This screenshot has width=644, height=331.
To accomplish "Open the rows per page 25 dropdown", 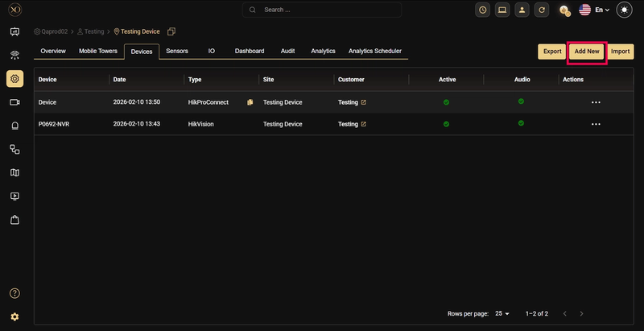I will pos(502,313).
